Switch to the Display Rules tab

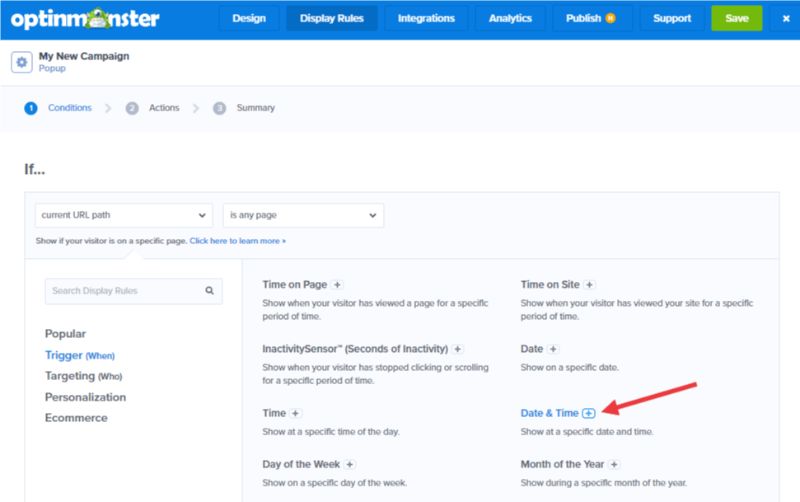tap(332, 18)
